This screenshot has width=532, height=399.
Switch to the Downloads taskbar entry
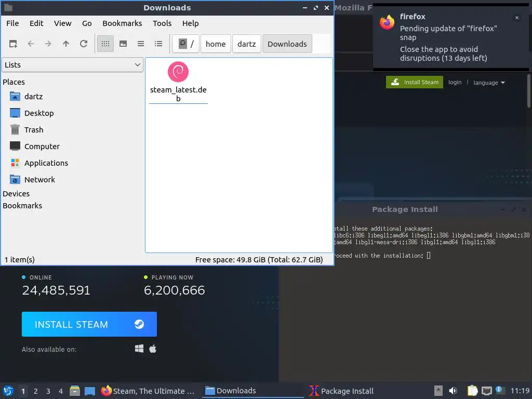pos(253,391)
